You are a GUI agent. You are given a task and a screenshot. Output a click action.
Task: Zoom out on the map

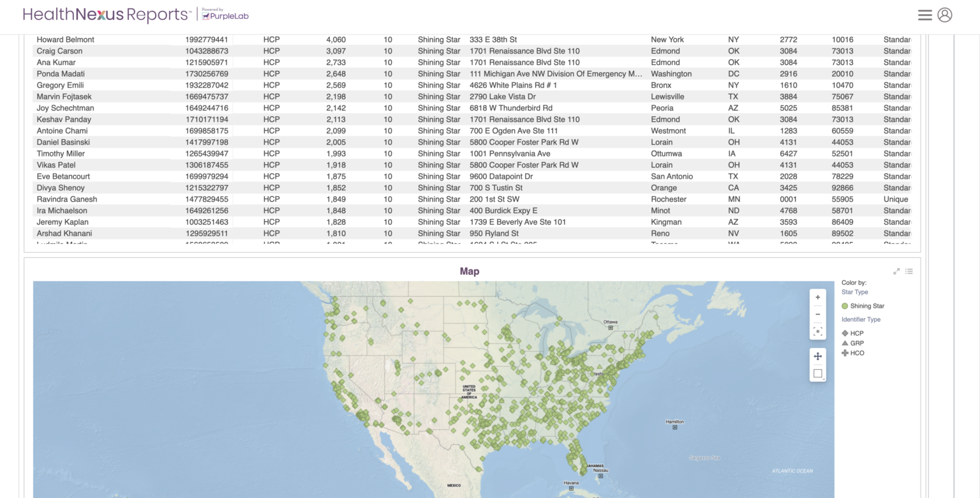(817, 314)
